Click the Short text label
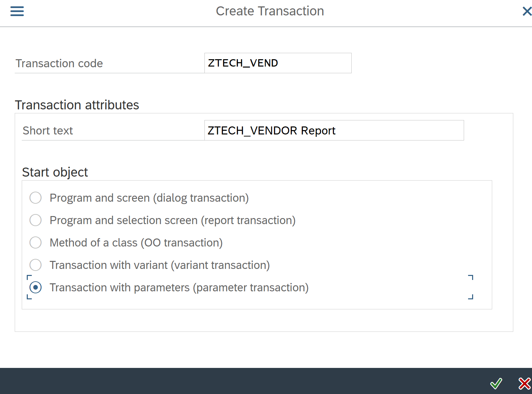 click(x=48, y=131)
